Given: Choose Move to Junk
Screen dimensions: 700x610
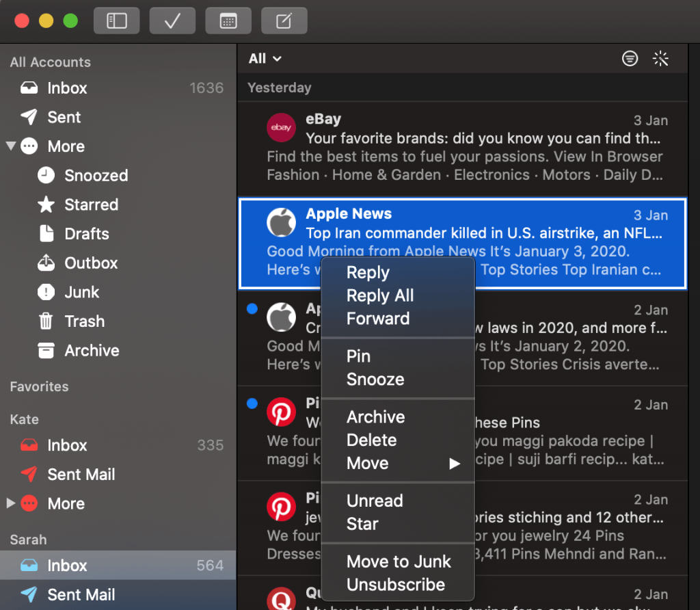Looking at the screenshot, I should pyautogui.click(x=398, y=561).
